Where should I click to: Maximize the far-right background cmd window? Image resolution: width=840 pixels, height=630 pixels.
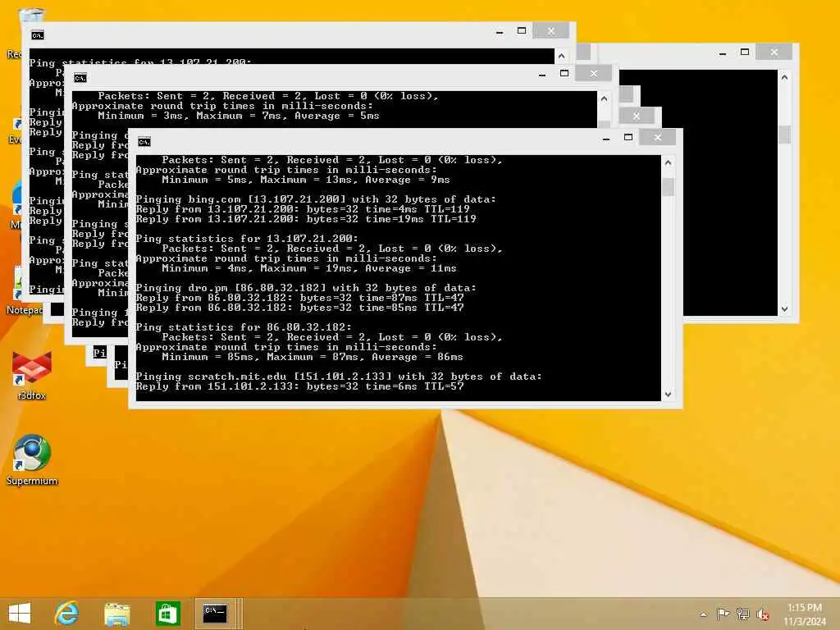coord(745,52)
